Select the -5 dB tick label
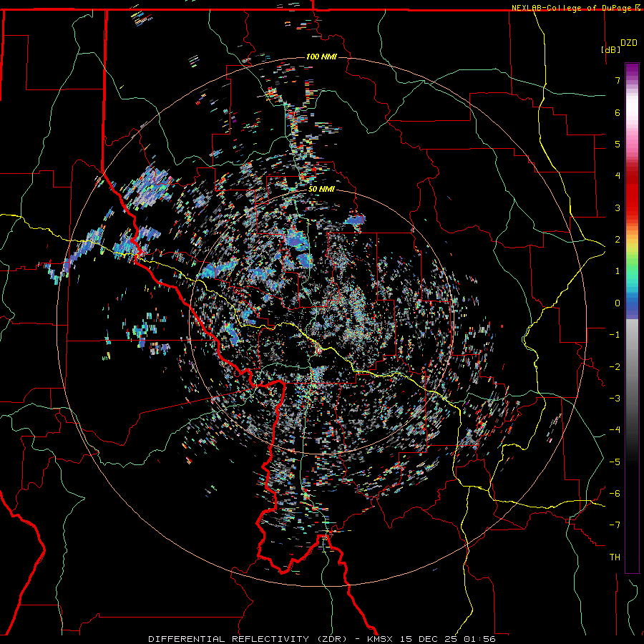This screenshot has width=644, height=644. [615, 462]
